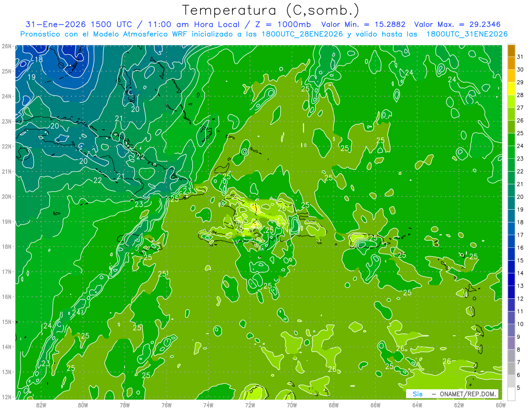
Task: Click the "Valor Min. = 15.2882" value
Action: [x=364, y=24]
